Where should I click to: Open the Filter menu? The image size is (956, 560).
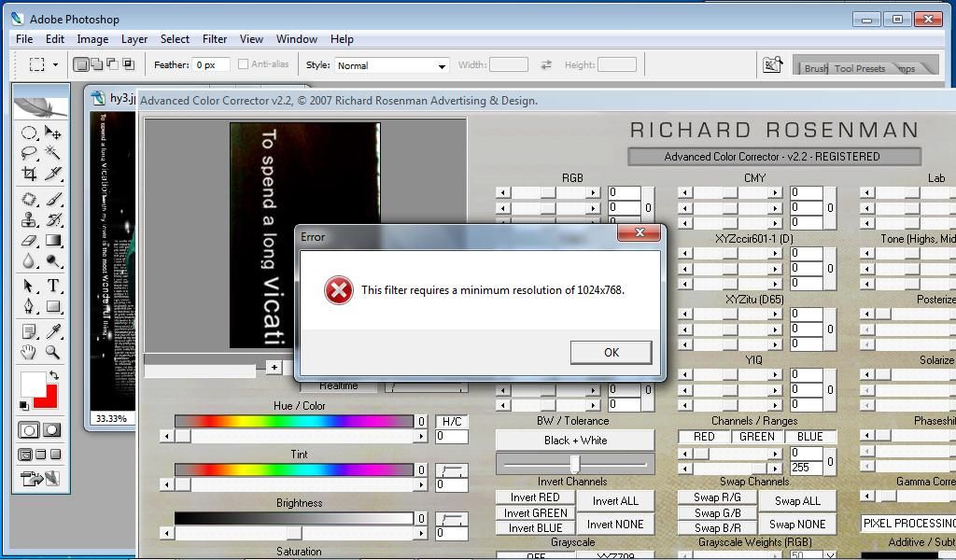[215, 39]
